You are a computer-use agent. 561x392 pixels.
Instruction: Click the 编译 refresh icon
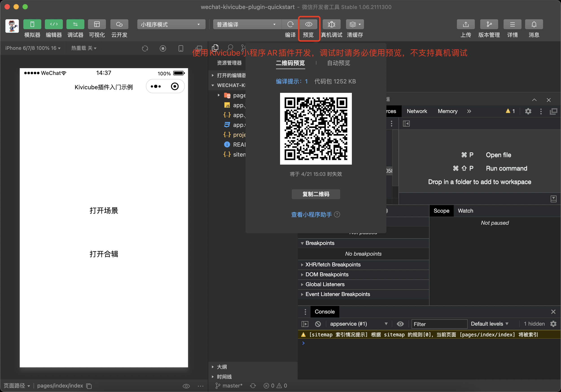coord(290,24)
